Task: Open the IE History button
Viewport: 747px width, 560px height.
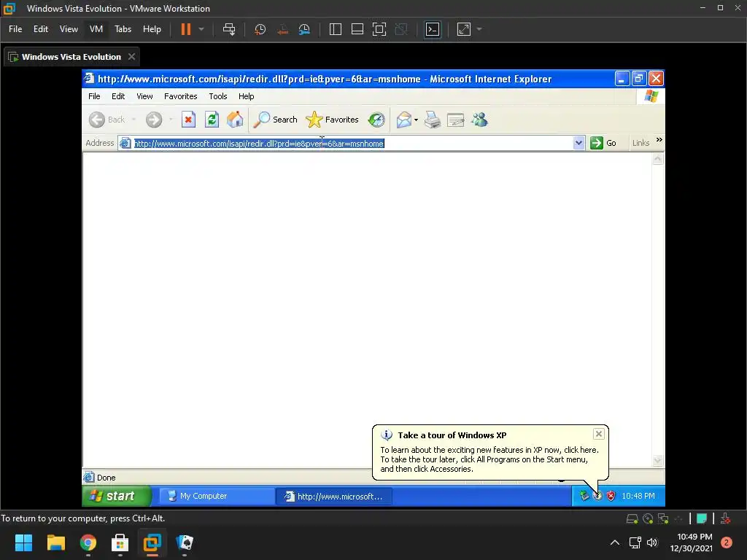Action: [376, 120]
